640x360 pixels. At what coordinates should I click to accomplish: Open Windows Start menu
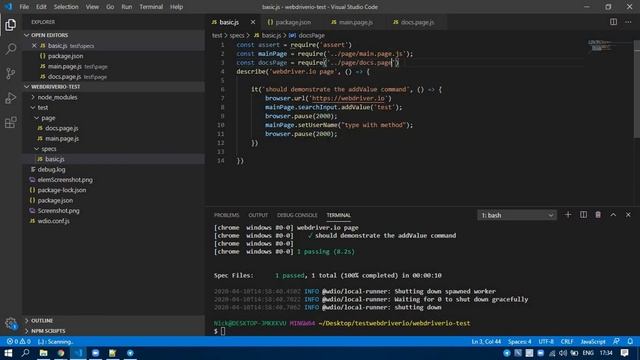pyautogui.click(x=8, y=353)
